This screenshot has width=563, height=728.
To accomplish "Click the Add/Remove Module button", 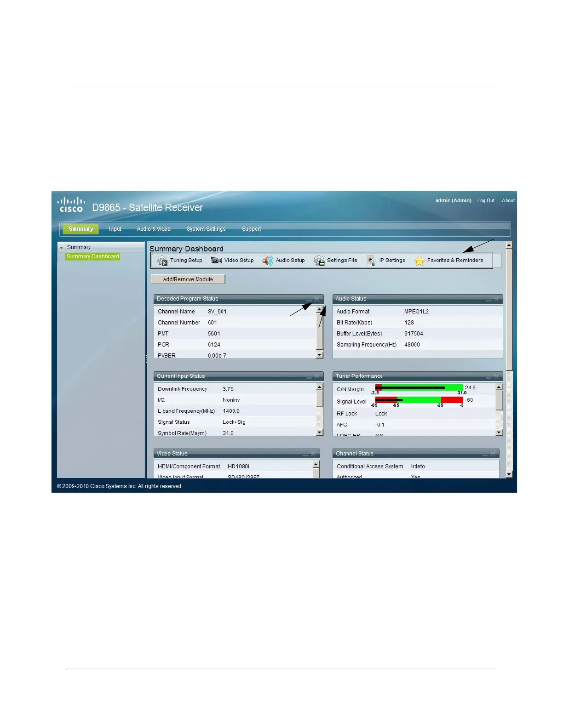I will [x=188, y=279].
